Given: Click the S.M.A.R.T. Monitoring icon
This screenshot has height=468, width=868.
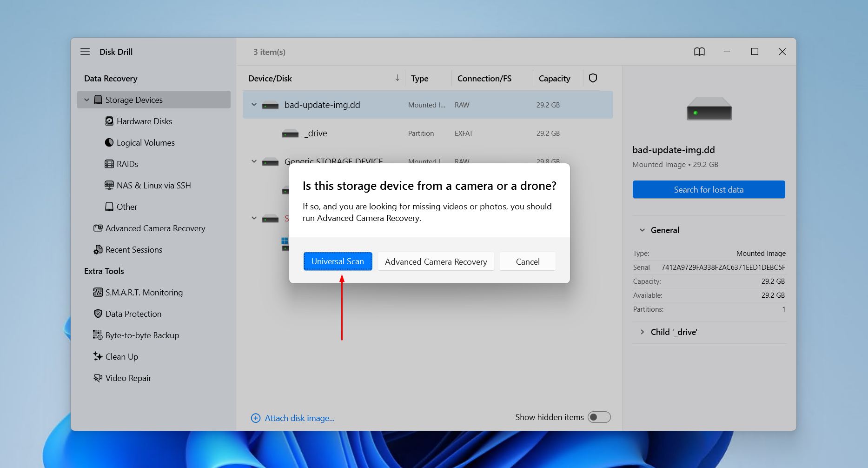Looking at the screenshot, I should tap(98, 292).
